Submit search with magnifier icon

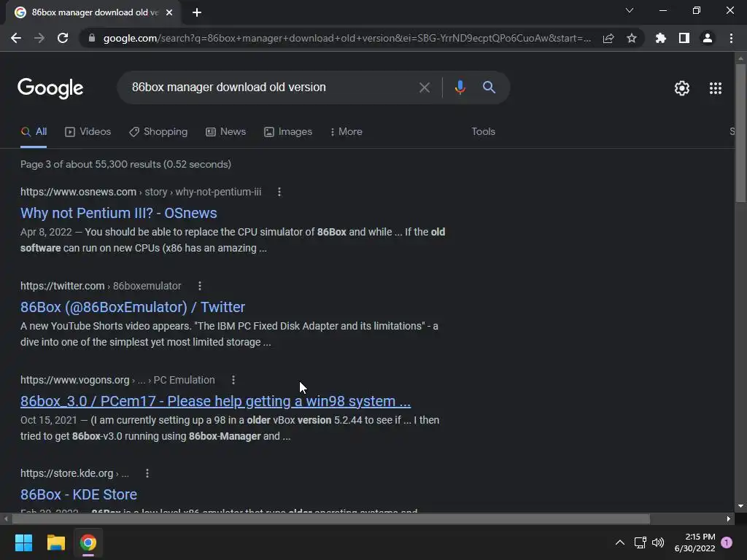(489, 87)
